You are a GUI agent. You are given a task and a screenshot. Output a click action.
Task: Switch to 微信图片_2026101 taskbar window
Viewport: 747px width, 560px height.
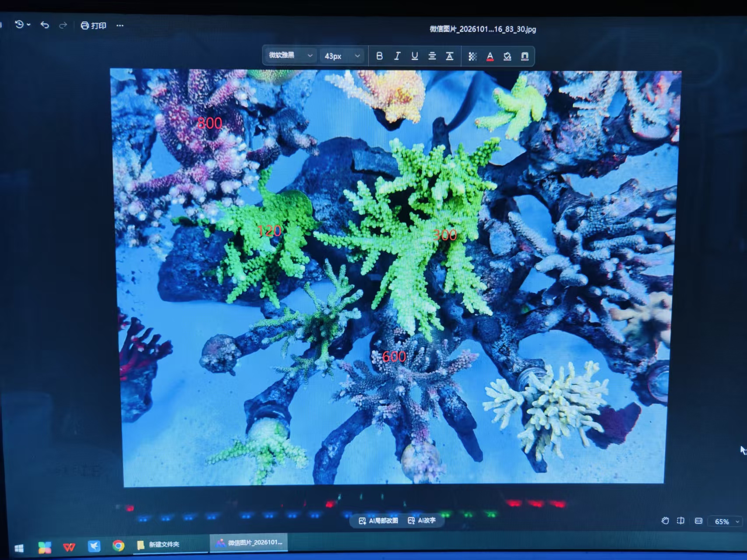(x=249, y=542)
